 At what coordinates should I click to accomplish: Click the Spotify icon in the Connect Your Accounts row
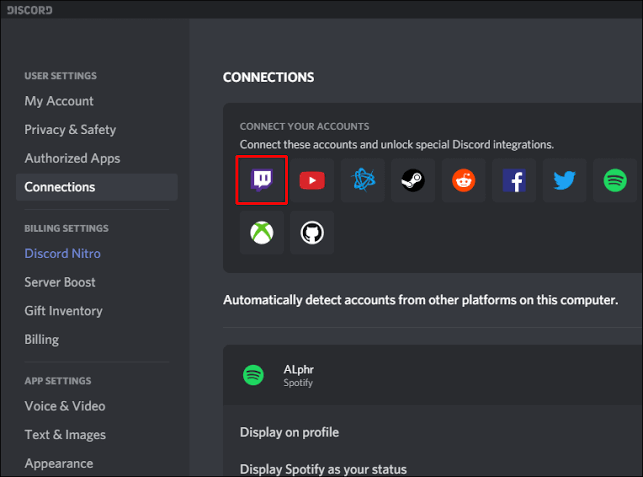615,181
